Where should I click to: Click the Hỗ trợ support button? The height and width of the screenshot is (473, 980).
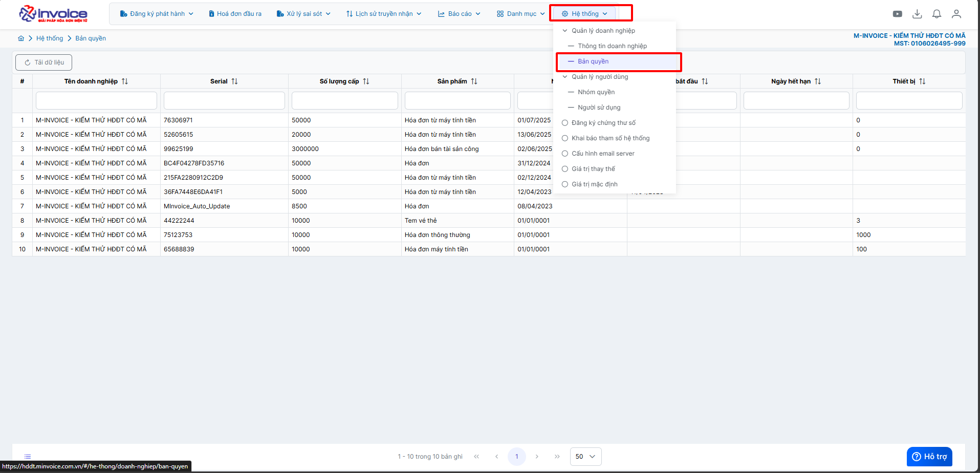tap(929, 457)
